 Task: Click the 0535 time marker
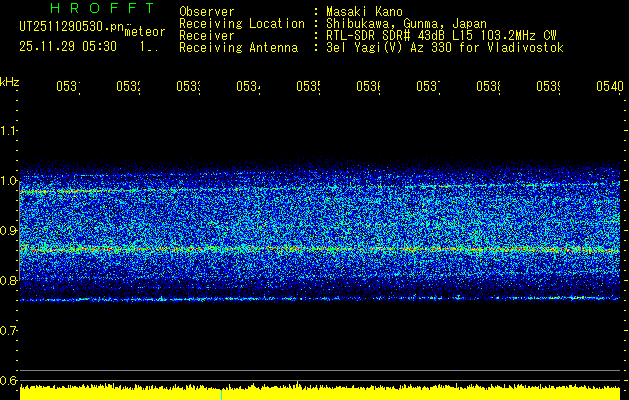(308, 87)
